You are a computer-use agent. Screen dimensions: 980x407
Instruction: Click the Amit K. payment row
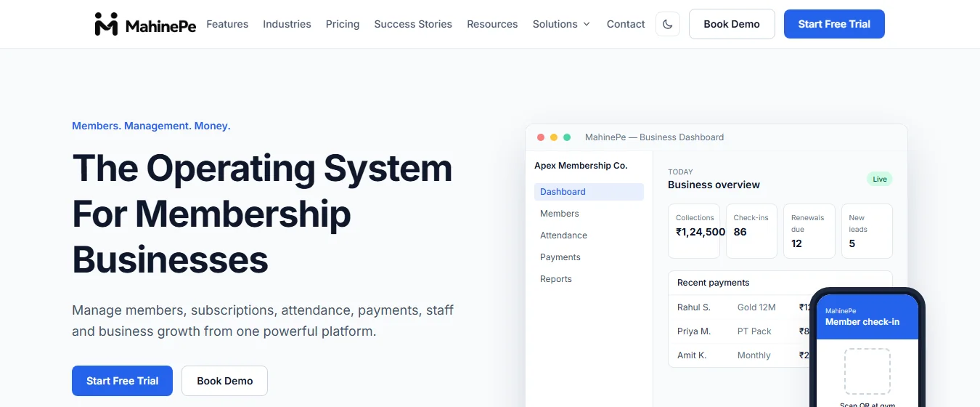pos(739,355)
